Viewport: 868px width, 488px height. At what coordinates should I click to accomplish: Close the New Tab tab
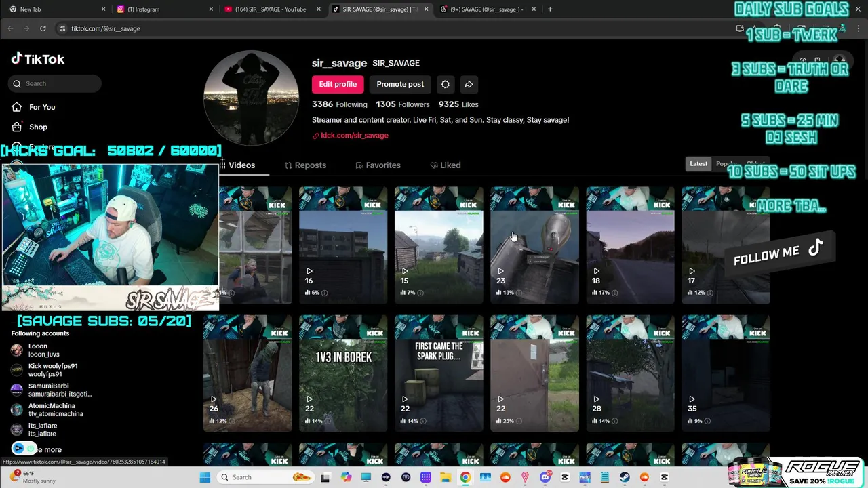103,9
